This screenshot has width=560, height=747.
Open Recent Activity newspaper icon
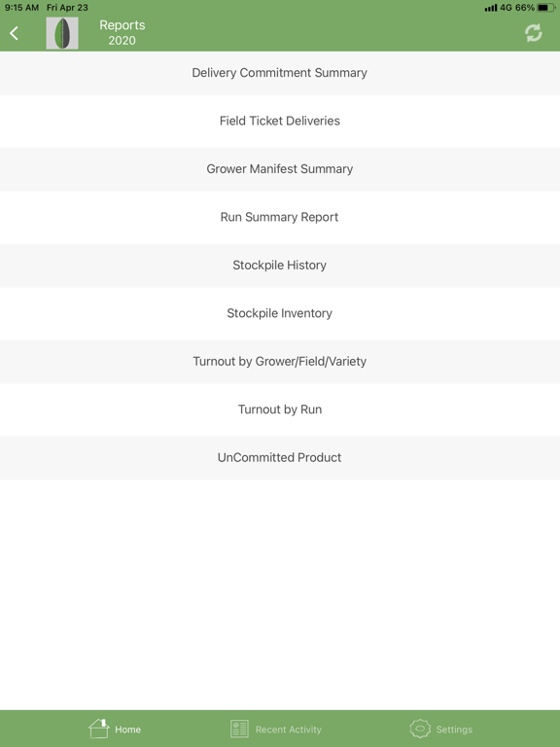click(239, 729)
